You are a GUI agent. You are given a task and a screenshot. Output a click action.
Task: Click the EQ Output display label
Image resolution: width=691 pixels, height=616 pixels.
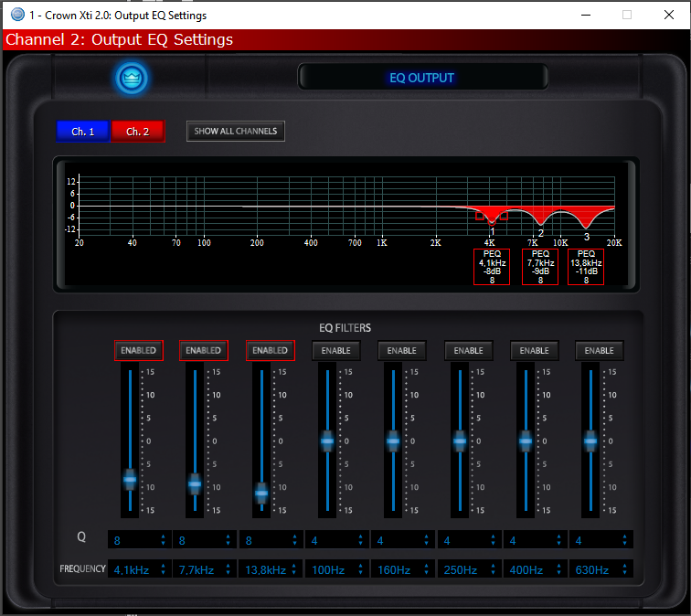[421, 78]
